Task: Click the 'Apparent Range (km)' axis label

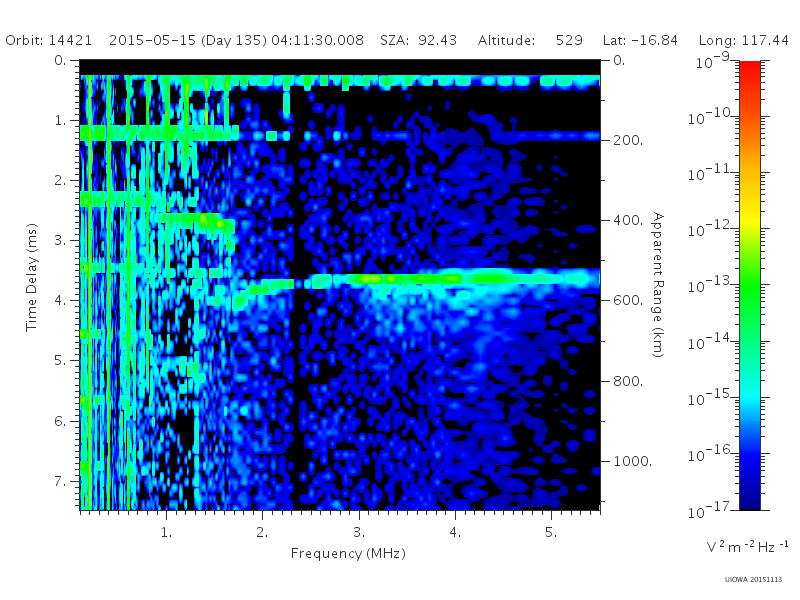Action: [658, 285]
